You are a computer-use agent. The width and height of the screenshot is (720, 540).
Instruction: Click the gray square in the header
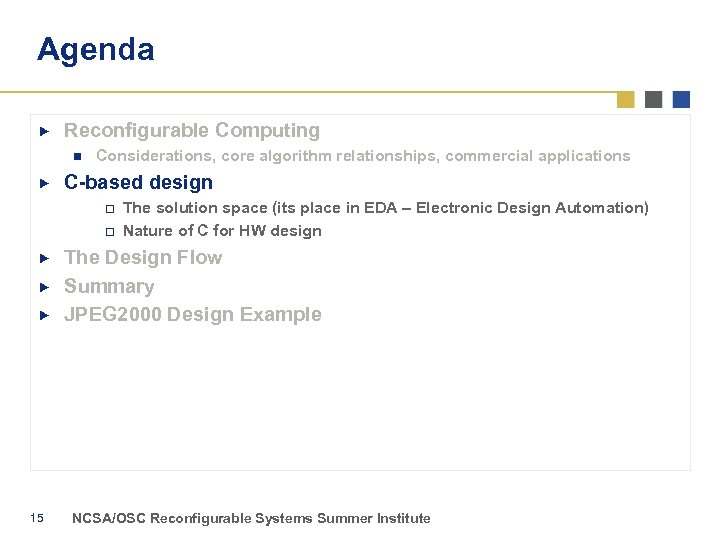pyautogui.click(x=654, y=99)
